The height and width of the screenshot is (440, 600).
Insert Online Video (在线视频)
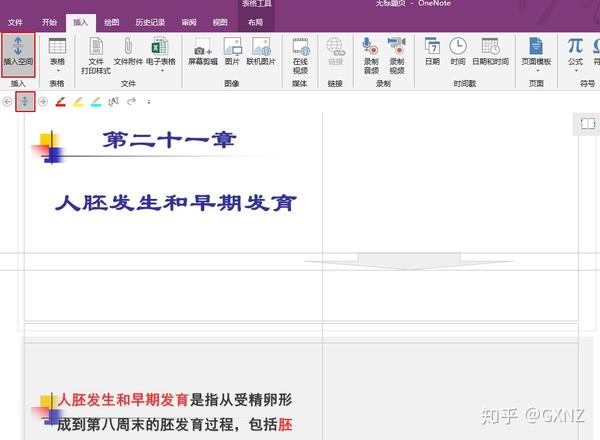(x=300, y=55)
